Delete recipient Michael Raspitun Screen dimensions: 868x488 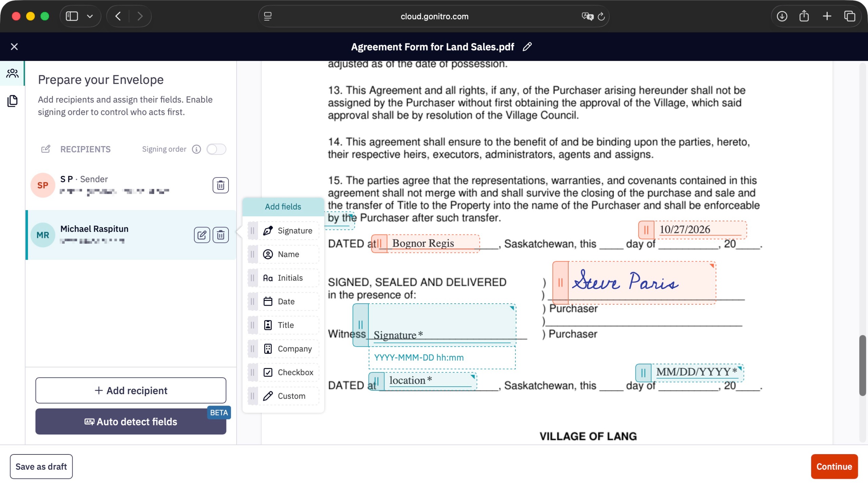coord(221,235)
